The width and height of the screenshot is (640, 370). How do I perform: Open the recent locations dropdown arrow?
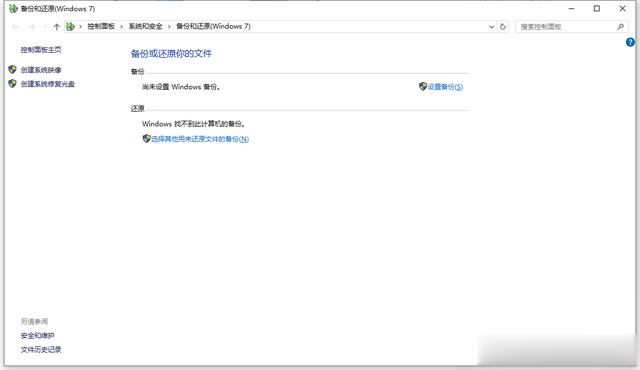[45, 27]
